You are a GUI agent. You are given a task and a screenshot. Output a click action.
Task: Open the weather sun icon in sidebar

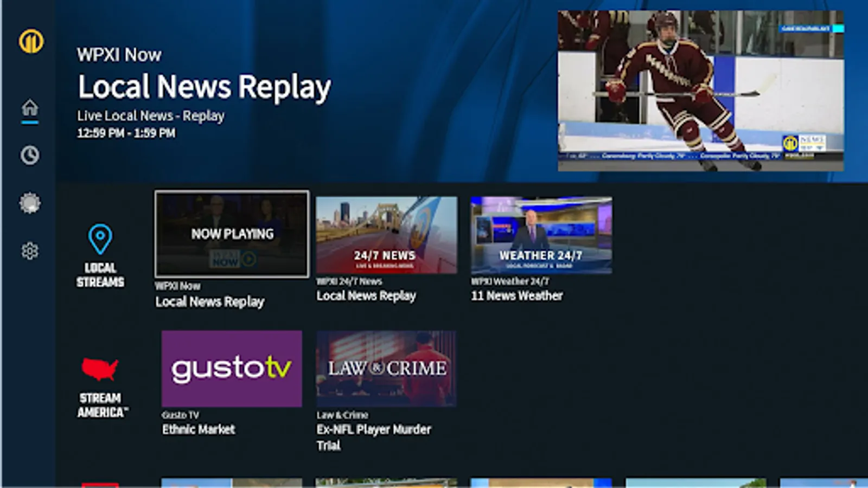(x=30, y=203)
